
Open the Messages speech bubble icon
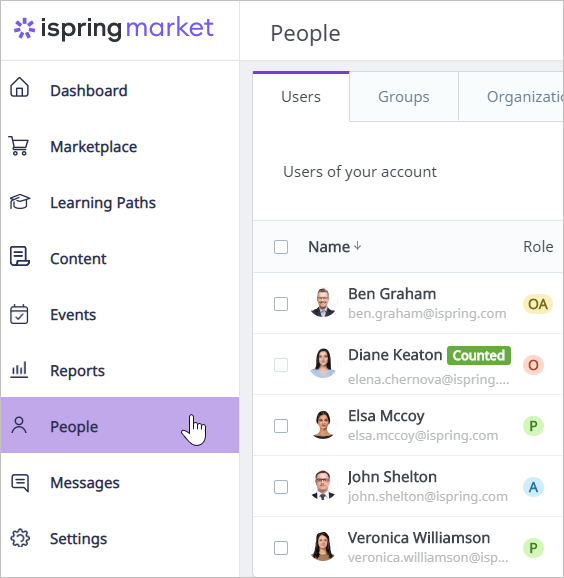[20, 483]
